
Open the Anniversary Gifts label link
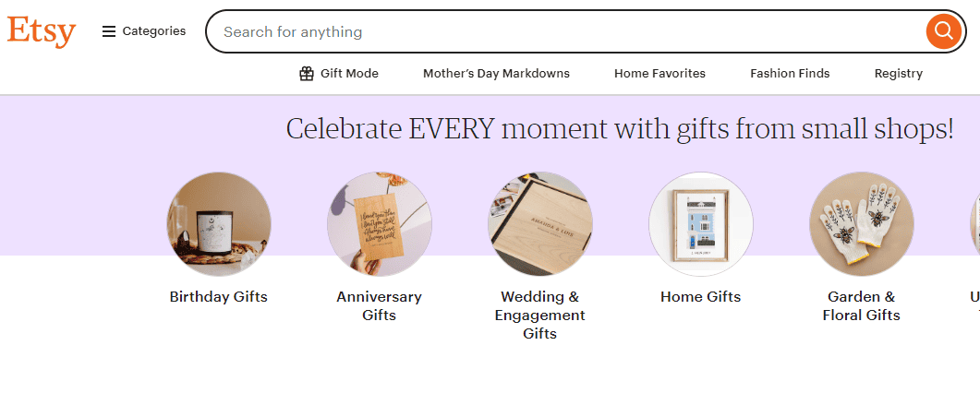pyautogui.click(x=379, y=306)
